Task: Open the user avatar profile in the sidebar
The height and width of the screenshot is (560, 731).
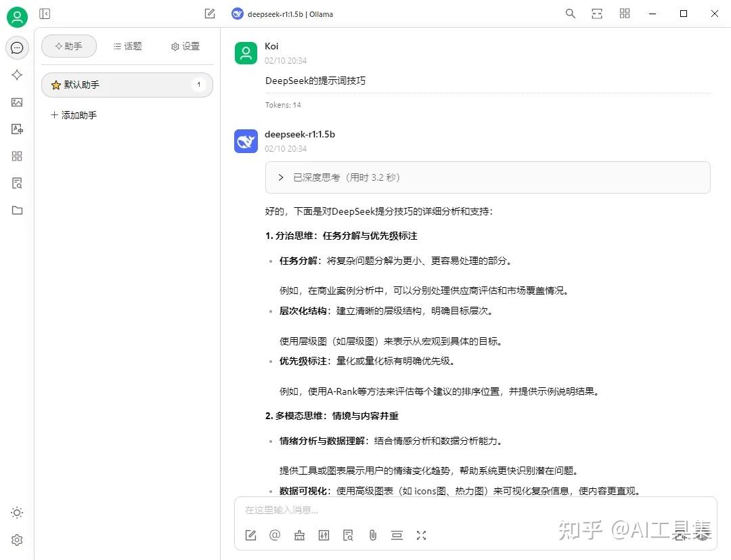Action: [x=17, y=18]
